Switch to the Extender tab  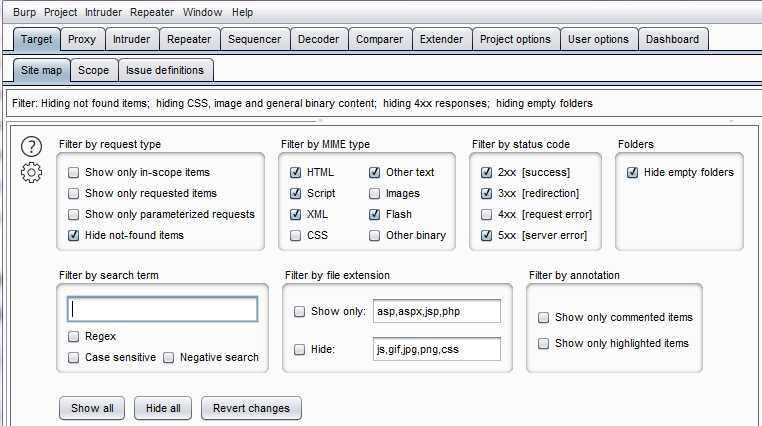coord(441,39)
